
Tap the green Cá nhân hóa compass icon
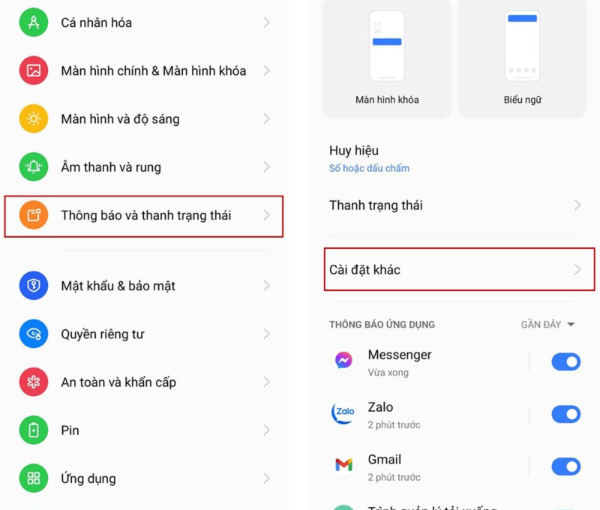(34, 22)
